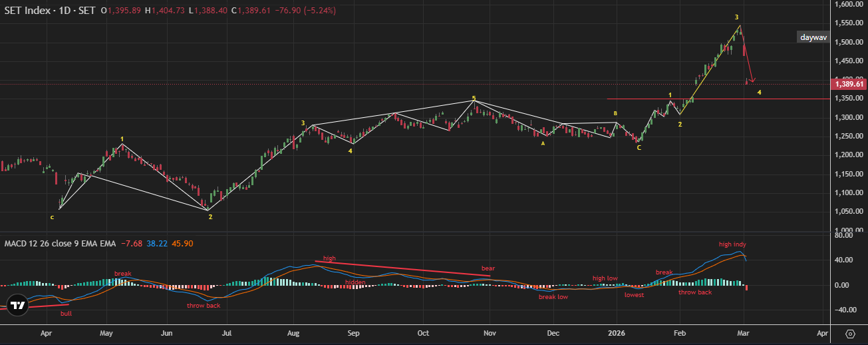Click the open value O1,395.89
Screen dimensions: 868x345
coord(122,11)
